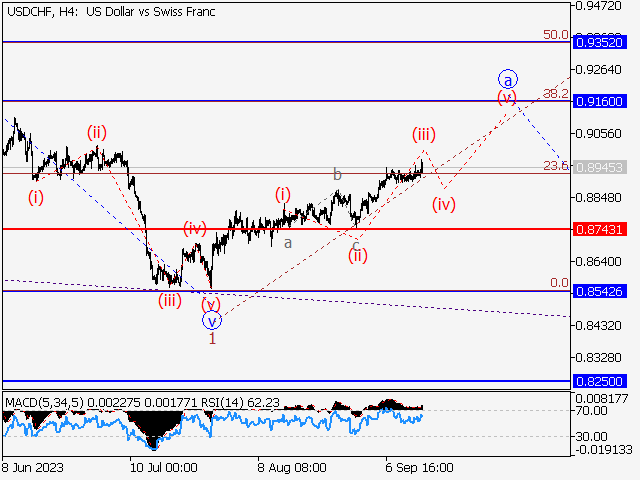Click the 70.00 RSI level label
This screenshot has height=480, width=640.
coord(591,411)
